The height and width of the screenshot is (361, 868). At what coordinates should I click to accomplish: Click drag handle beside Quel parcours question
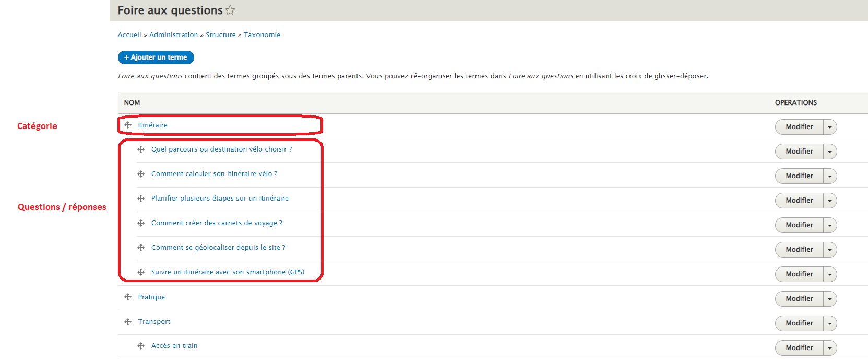coord(141,149)
